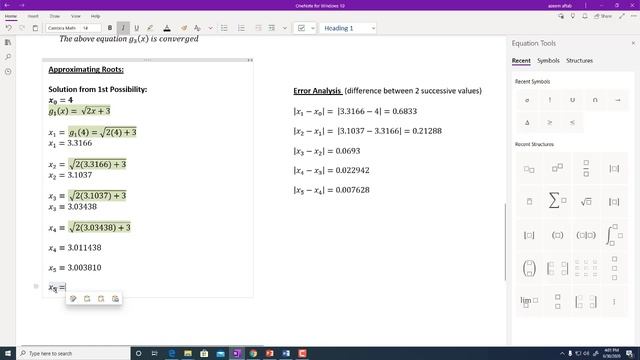Open the View ribbon tab
This screenshot has width=640, height=360.
[x=76, y=16]
